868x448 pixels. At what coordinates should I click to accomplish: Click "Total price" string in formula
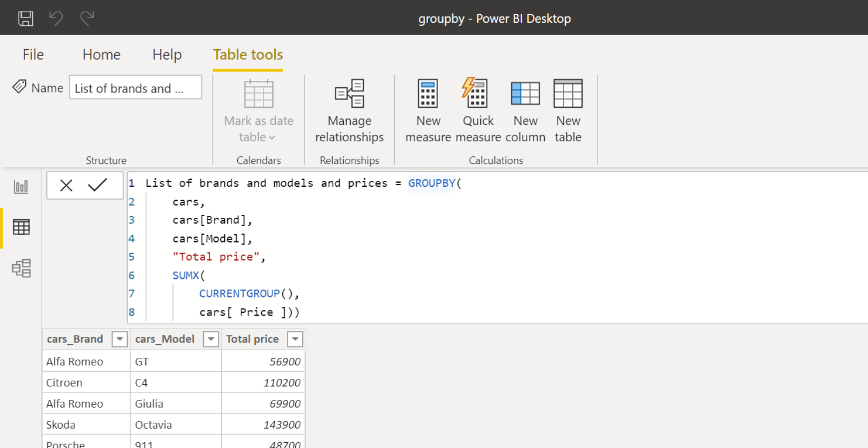[216, 257]
